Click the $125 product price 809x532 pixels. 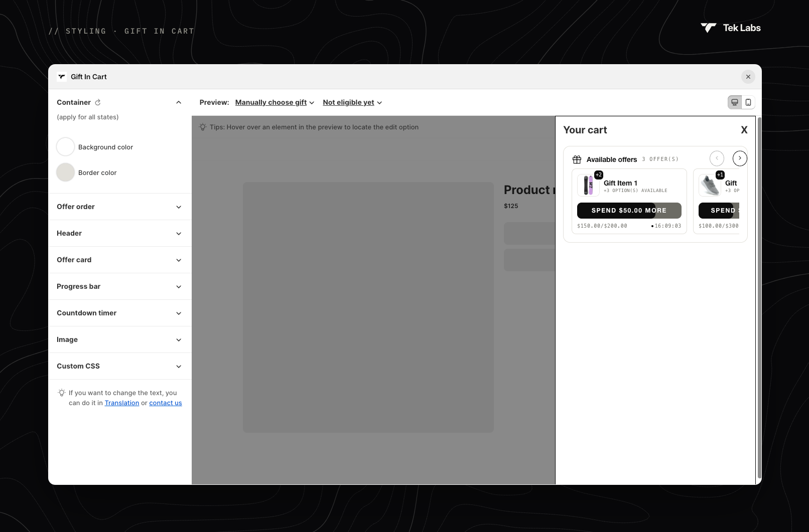(x=511, y=206)
